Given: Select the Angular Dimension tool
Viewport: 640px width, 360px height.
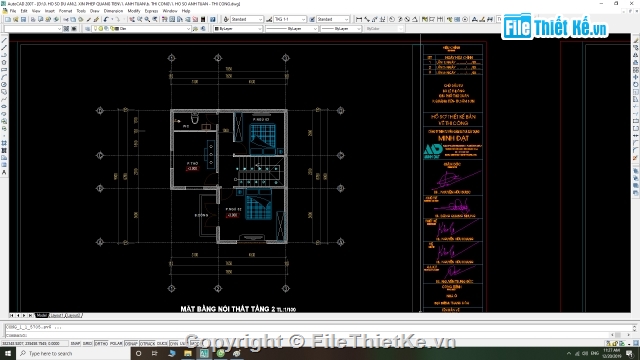Looking at the screenshot, I should pos(415,19).
